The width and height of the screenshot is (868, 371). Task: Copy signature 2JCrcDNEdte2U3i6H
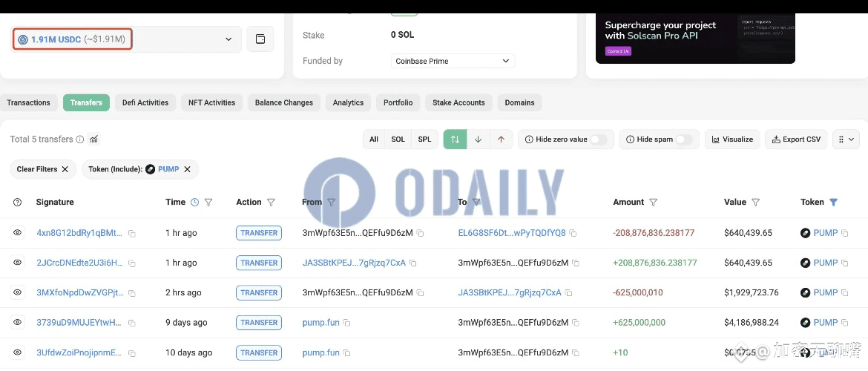[132, 263]
